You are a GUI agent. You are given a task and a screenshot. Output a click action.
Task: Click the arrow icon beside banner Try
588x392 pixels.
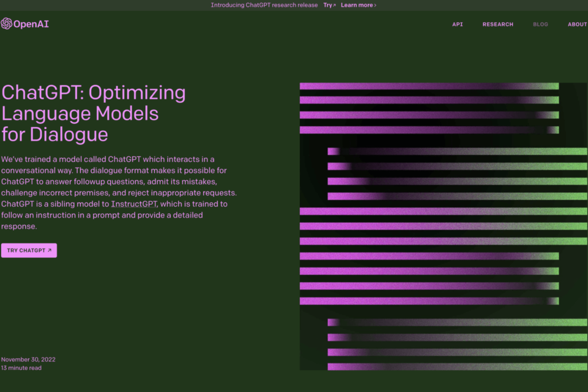click(x=334, y=5)
